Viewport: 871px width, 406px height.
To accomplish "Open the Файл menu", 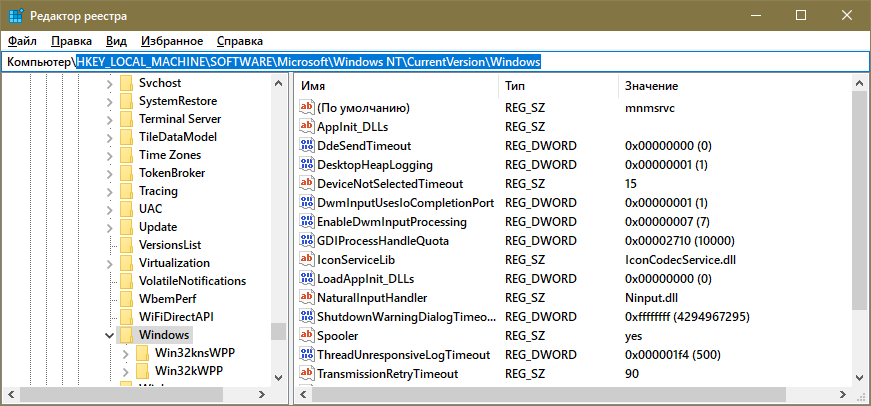I will click(21, 41).
